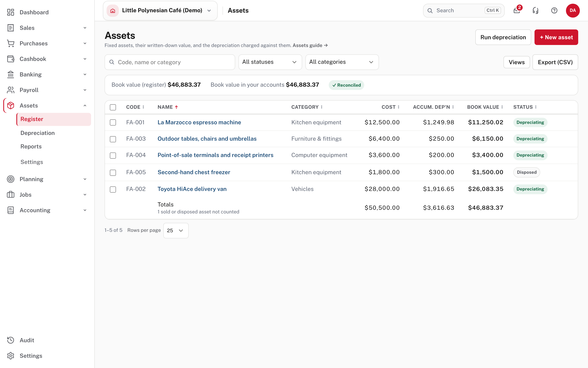Open the Reports submenu item under Assets
The image size is (588, 368).
click(x=31, y=147)
